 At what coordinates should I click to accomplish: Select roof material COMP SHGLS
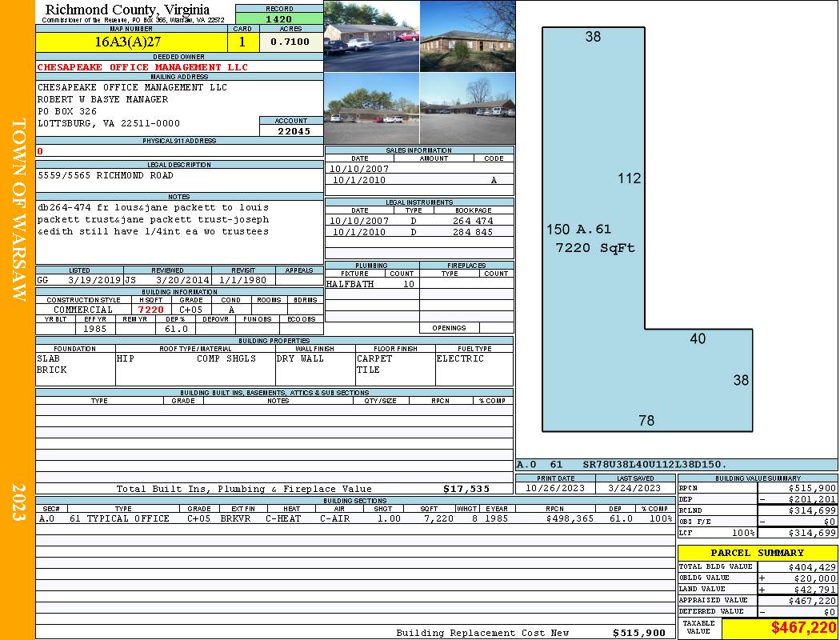coord(226,358)
